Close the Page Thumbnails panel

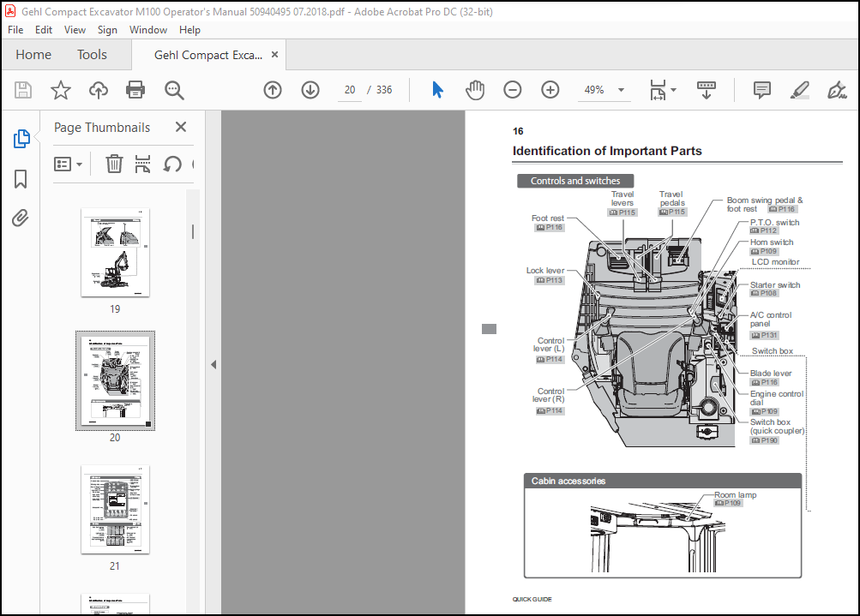[x=181, y=127]
